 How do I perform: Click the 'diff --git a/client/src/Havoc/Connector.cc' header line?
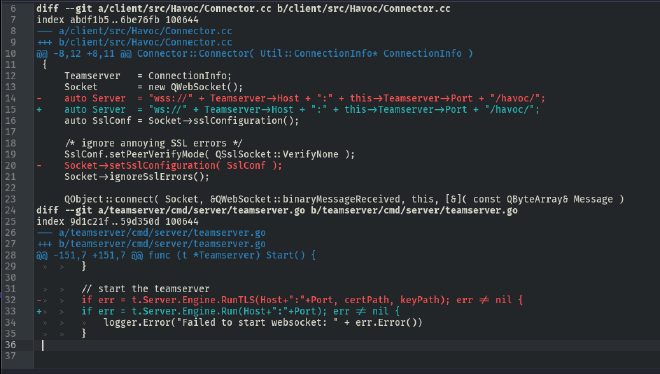(x=243, y=8)
